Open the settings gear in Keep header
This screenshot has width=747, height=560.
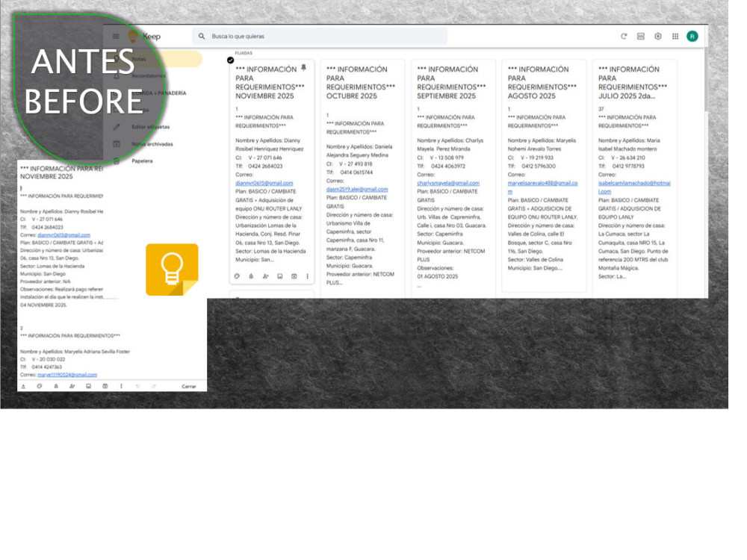coord(658,36)
